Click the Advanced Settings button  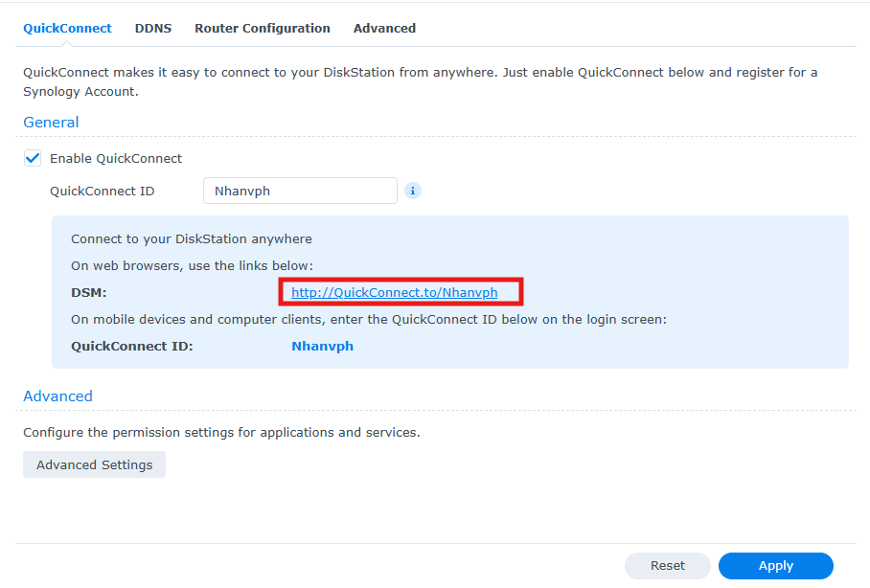point(94,464)
